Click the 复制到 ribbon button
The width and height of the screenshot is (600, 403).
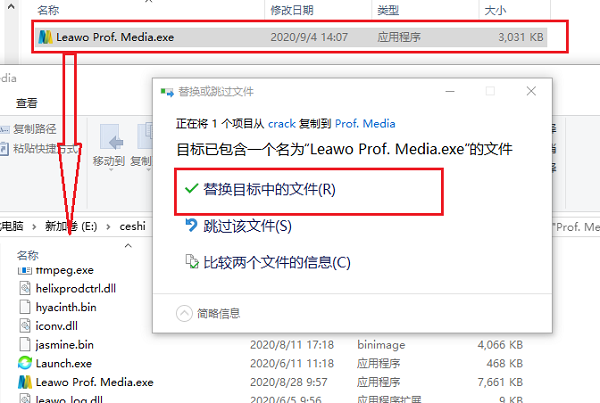point(141,146)
